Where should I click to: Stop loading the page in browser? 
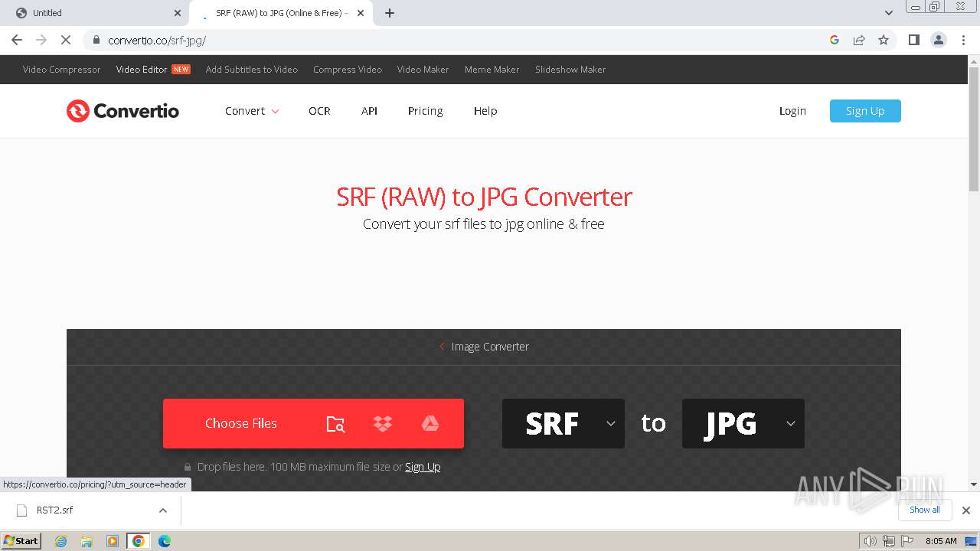tap(66, 40)
